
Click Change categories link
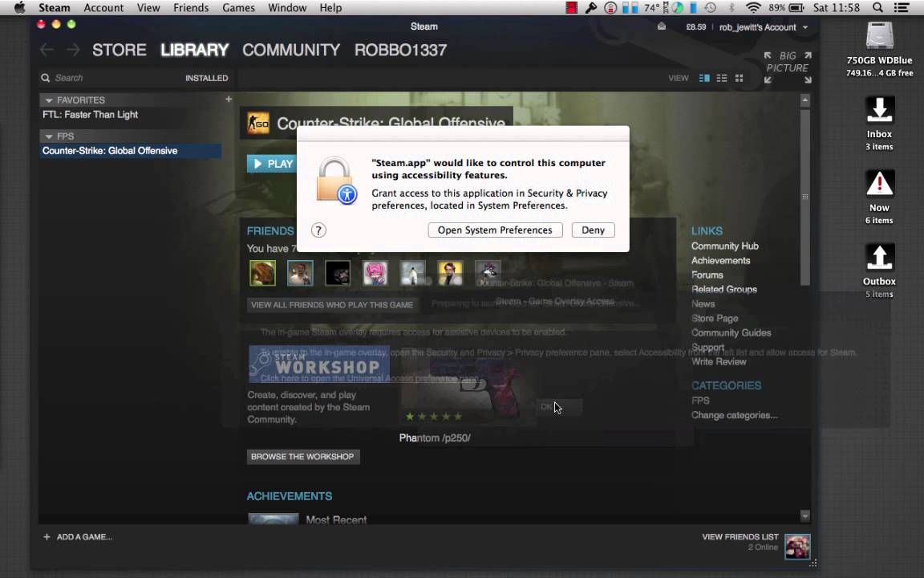pyautogui.click(x=734, y=415)
